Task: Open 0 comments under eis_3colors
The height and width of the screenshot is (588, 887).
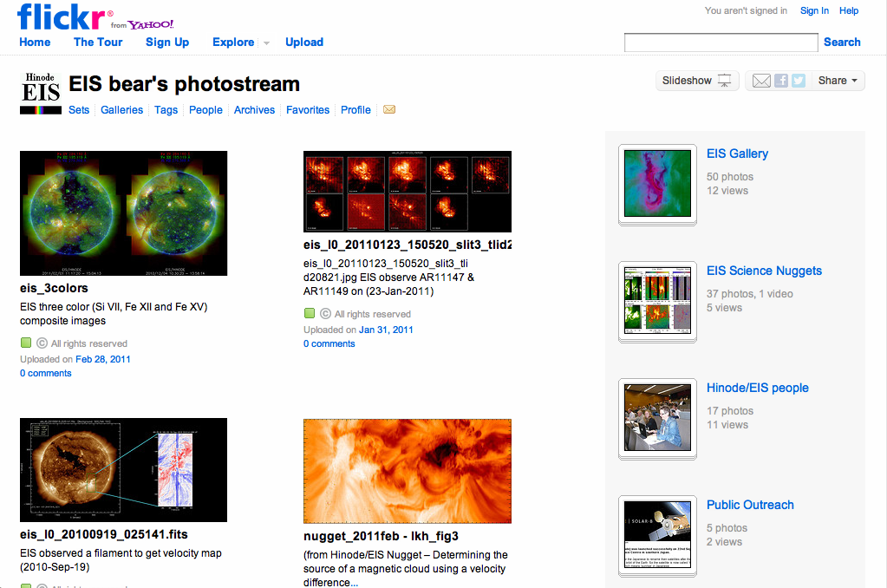Action: [x=46, y=373]
